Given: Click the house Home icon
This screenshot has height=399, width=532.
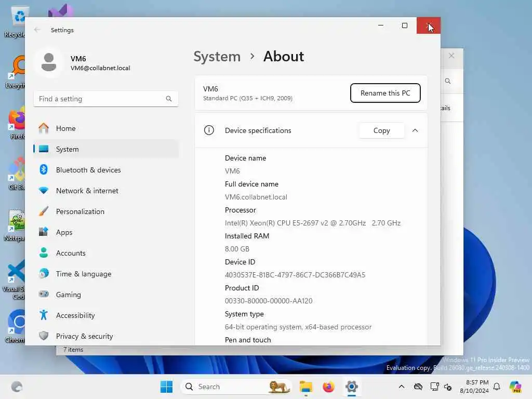Looking at the screenshot, I should click(x=44, y=128).
